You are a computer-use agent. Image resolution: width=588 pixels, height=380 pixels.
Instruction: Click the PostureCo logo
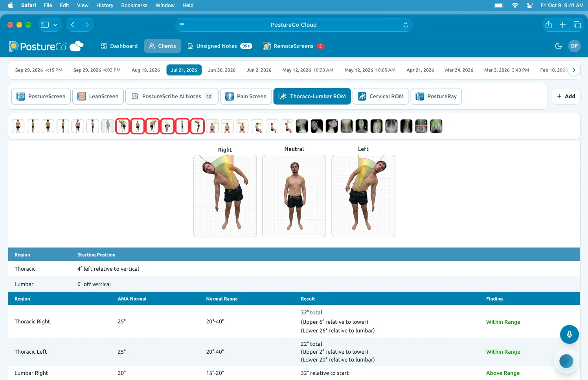[x=46, y=46]
